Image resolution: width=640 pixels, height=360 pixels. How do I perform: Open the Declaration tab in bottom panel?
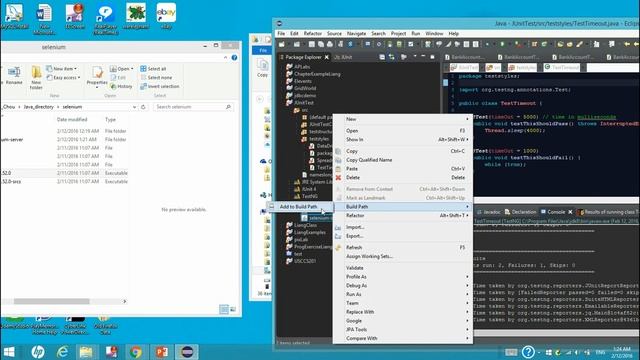click(520, 212)
